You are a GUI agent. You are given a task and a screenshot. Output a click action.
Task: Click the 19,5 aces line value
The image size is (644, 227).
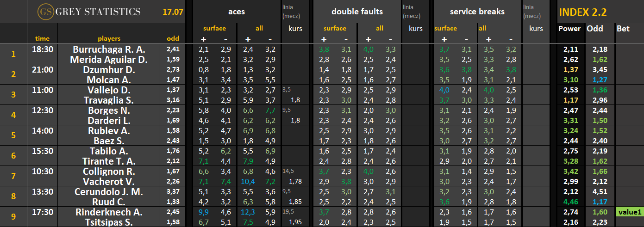pos(288,211)
